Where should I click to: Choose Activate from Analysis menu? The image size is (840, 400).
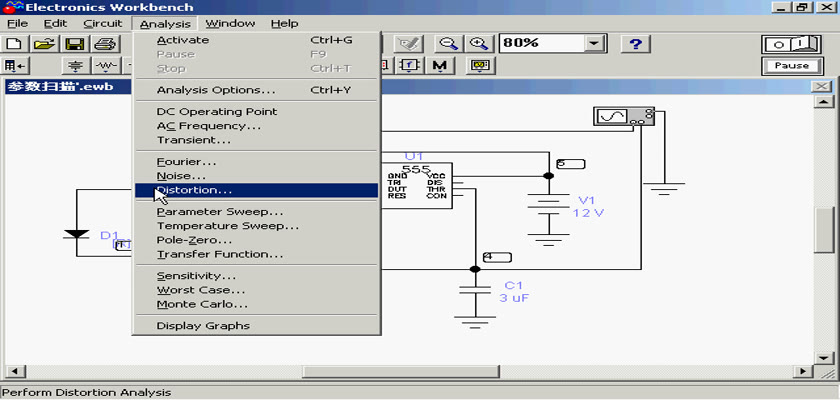click(x=256, y=40)
